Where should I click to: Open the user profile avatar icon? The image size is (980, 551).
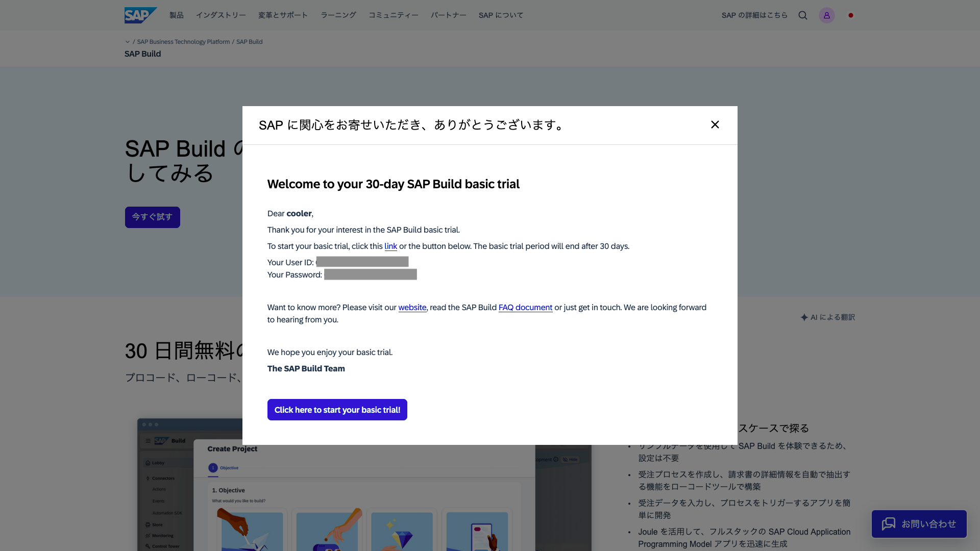[x=826, y=15]
